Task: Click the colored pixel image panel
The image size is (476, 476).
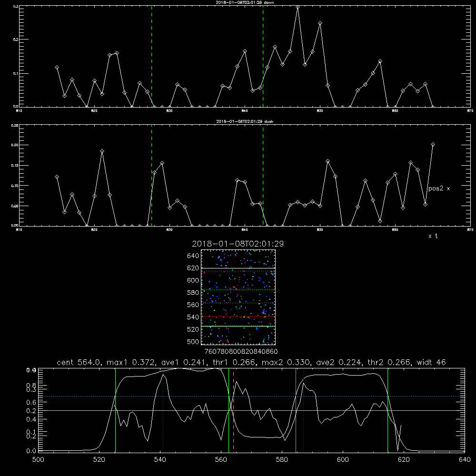Action: (x=238, y=297)
